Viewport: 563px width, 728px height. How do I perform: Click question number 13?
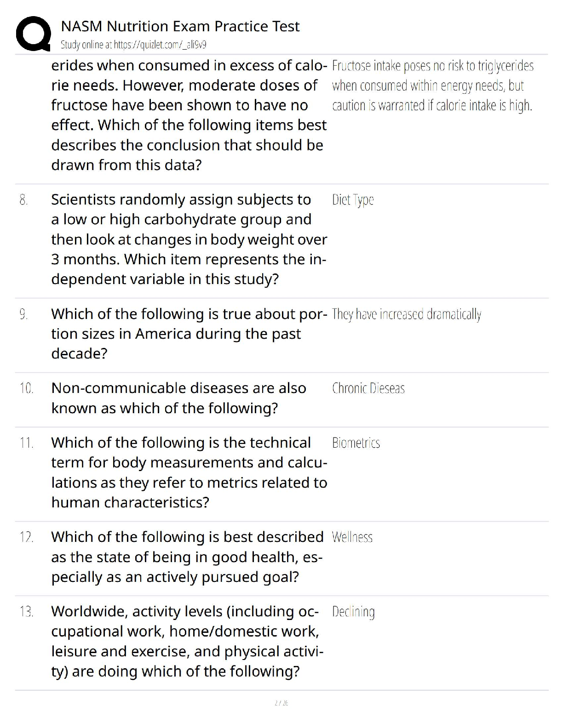(26, 612)
